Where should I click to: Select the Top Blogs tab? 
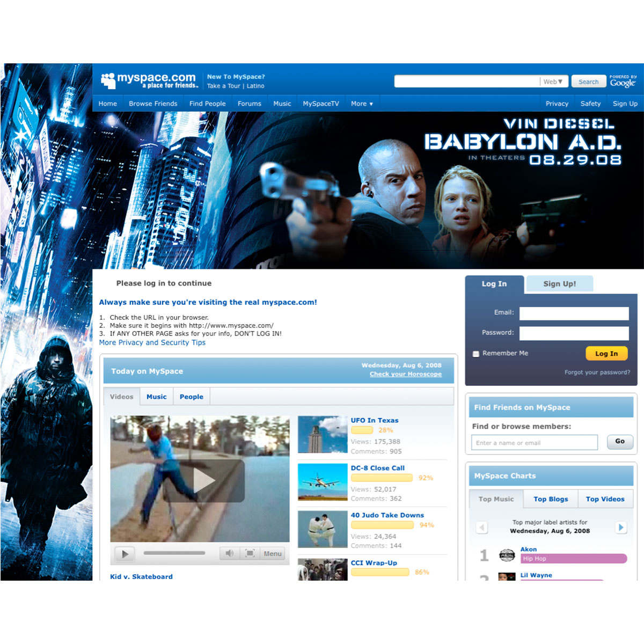551,499
